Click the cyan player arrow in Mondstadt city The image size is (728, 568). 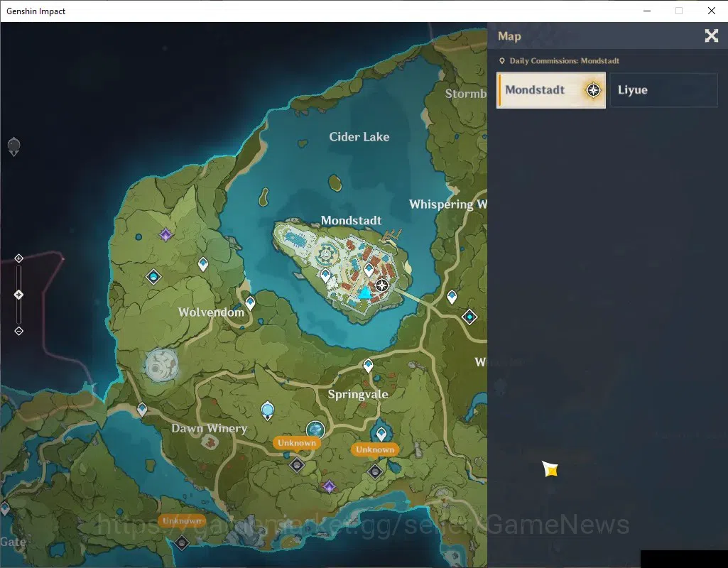point(365,293)
